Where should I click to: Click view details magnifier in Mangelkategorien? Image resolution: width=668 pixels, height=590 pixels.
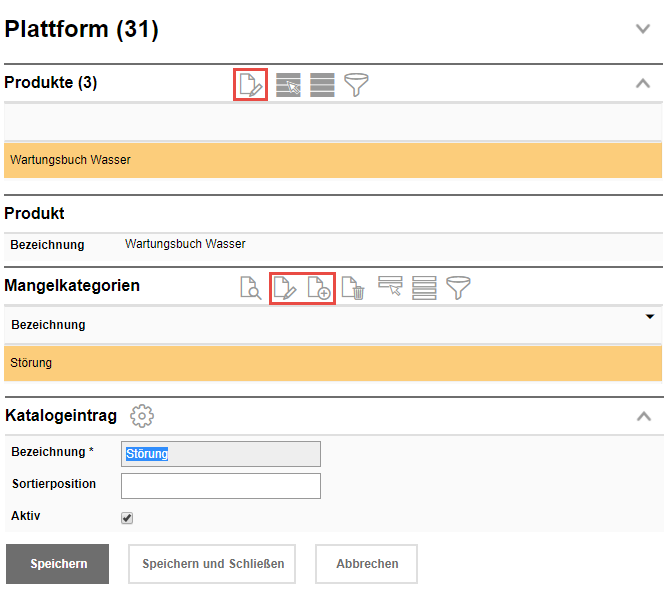pos(250,288)
